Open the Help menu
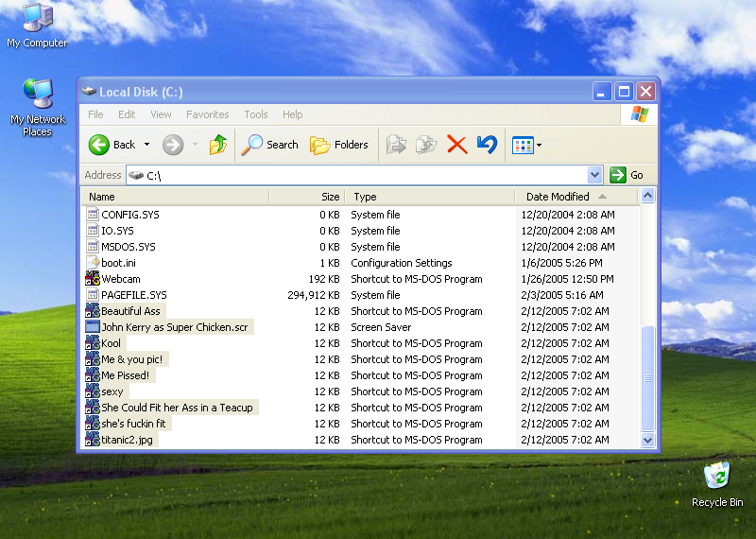Viewport: 756px width, 539px height. (293, 114)
